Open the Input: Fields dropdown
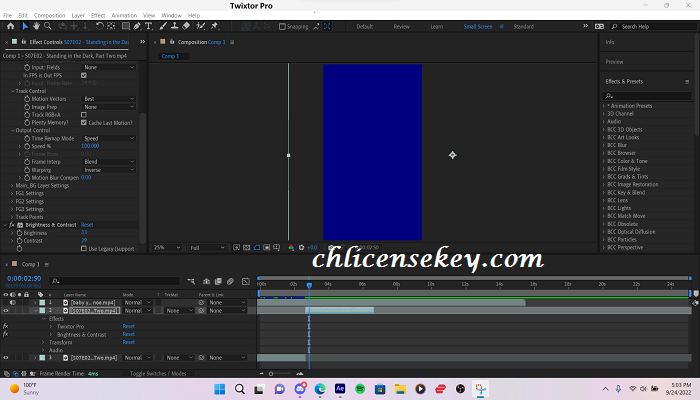 point(109,67)
